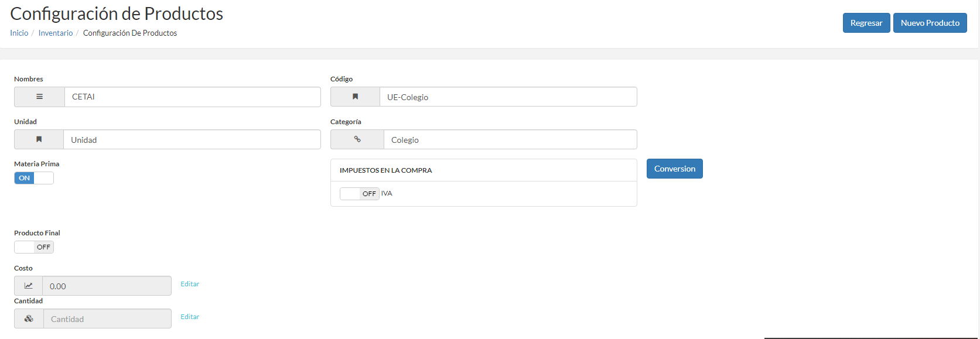Screen dimensions: 980x339
Task: Turn off the Materia Prima switch
Action: click(x=34, y=178)
